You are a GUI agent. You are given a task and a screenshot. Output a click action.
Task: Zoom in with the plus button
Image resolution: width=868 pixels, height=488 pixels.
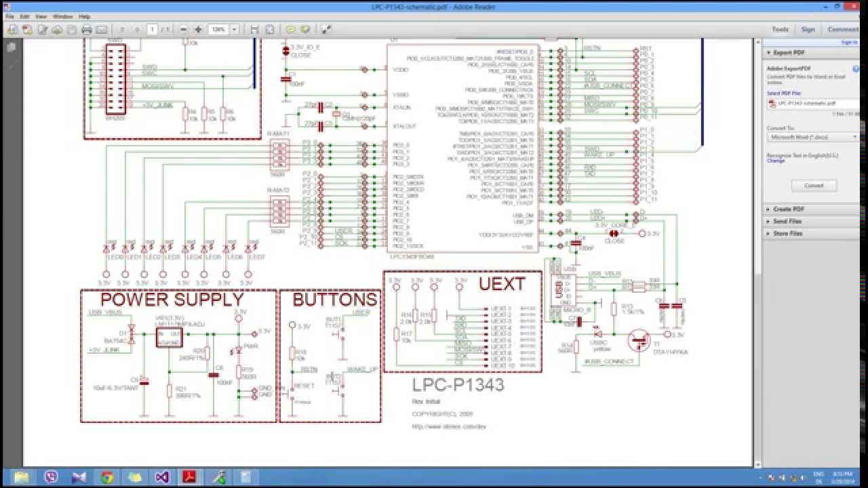[x=198, y=30]
